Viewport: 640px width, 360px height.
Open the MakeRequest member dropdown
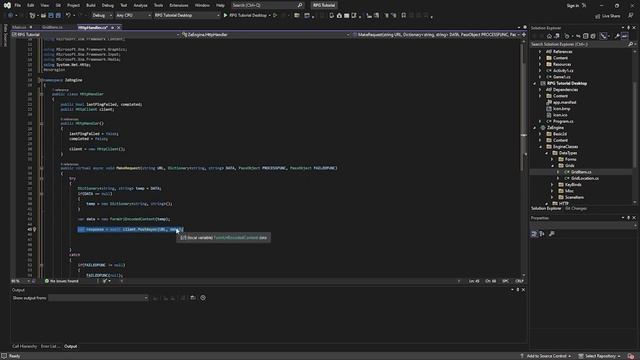tap(436, 35)
